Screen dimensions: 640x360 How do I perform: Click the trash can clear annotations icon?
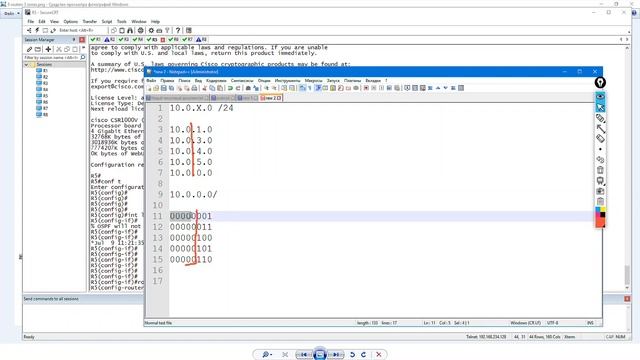(x=600, y=170)
